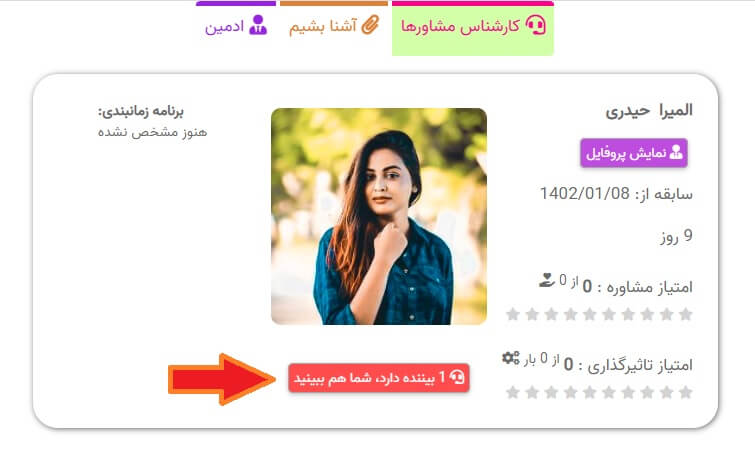Image resolution: width=755 pixels, height=464 pixels.
Task: Click the consultant name المیرا حیدری
Action: 649,111
